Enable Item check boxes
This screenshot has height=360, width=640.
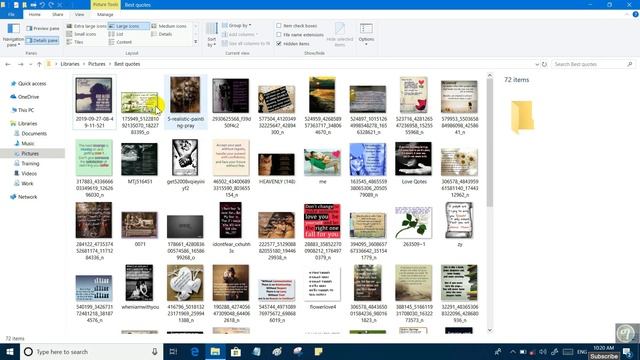coord(297,26)
